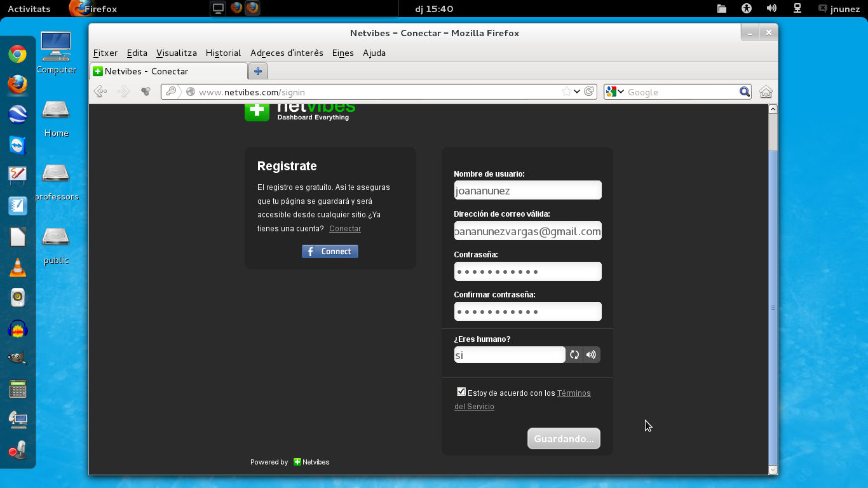Reload the page with the refresh icon
This screenshot has height=488, width=868.
tap(589, 91)
